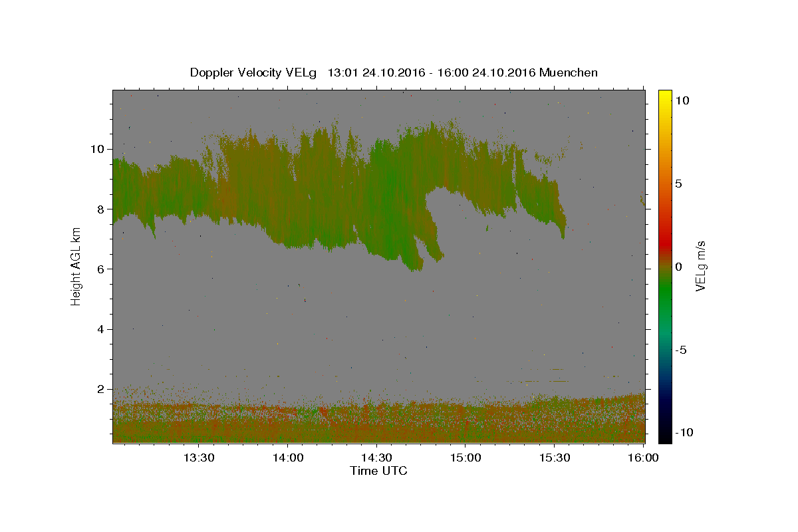798x532 pixels.
Task: Click the colorbar label for -5 m/s
Action: click(681, 350)
